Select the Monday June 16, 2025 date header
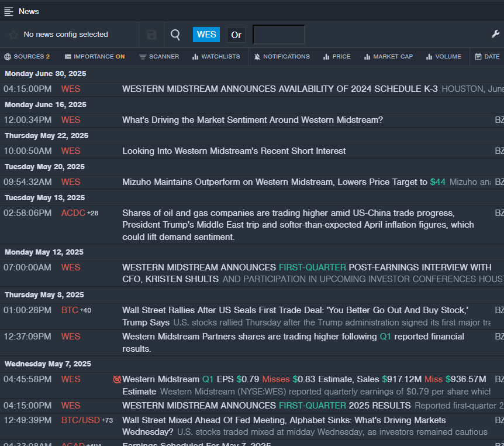This screenshot has width=504, height=446. 46,105
